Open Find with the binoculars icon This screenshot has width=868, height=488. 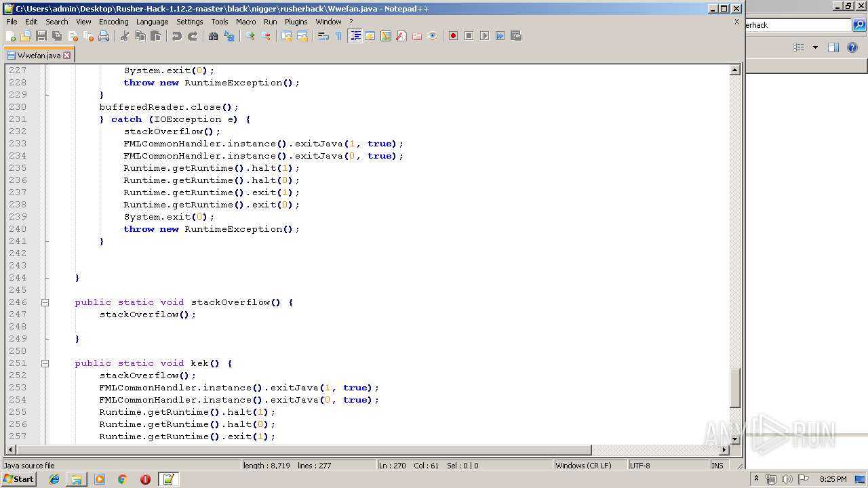point(214,36)
